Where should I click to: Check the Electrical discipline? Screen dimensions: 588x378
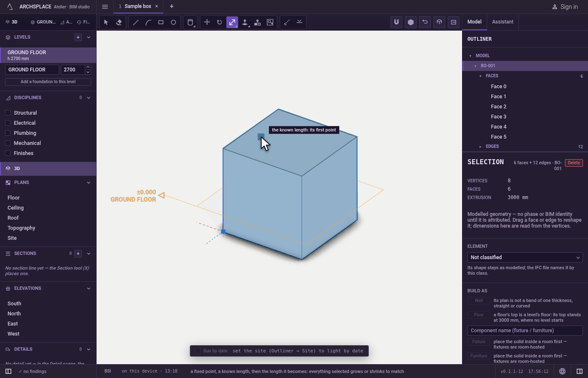8,123
